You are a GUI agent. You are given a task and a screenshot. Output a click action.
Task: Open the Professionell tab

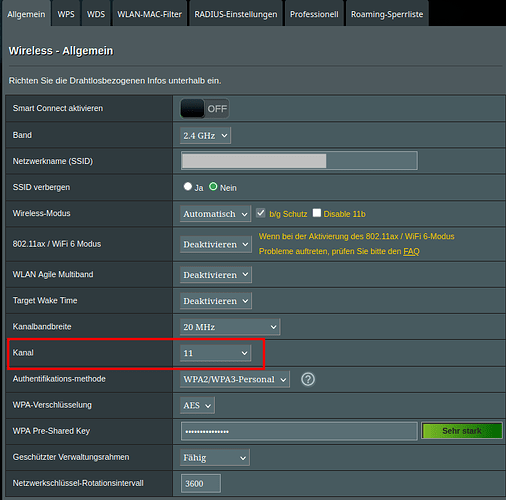point(314,14)
